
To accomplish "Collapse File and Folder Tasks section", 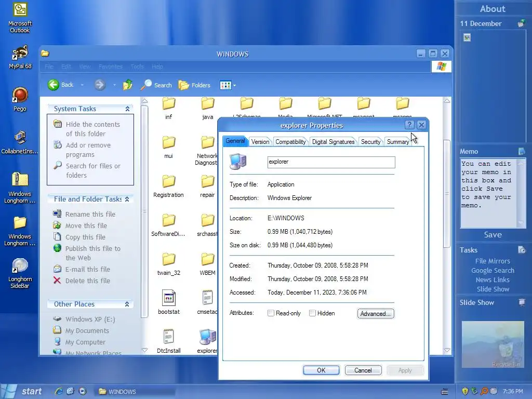I will [x=127, y=199].
